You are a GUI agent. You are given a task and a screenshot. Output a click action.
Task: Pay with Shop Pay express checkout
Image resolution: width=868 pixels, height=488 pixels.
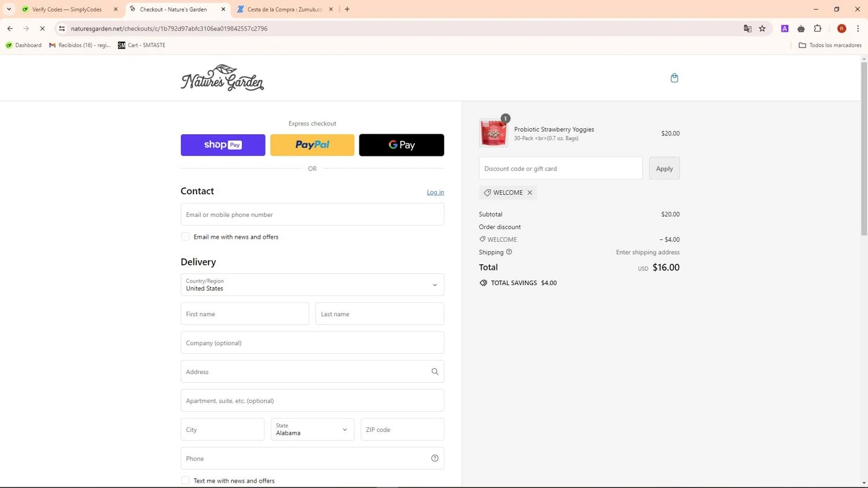tap(223, 145)
